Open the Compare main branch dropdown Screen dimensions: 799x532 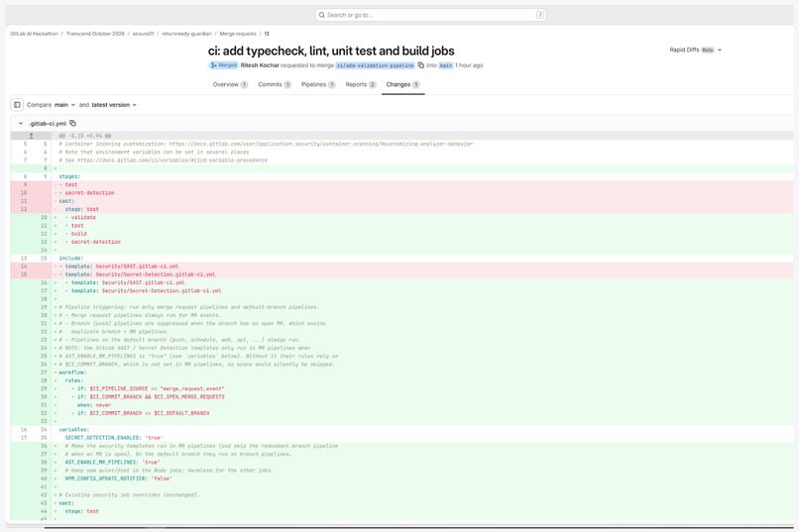[x=64, y=105]
